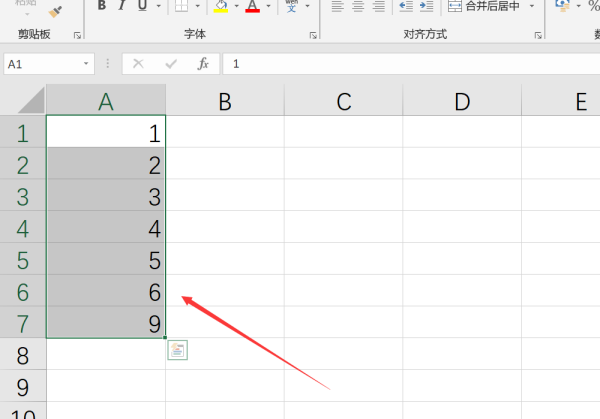600x419 pixels.
Task: Click the formula bar confirm checkmark icon
Action: (171, 64)
